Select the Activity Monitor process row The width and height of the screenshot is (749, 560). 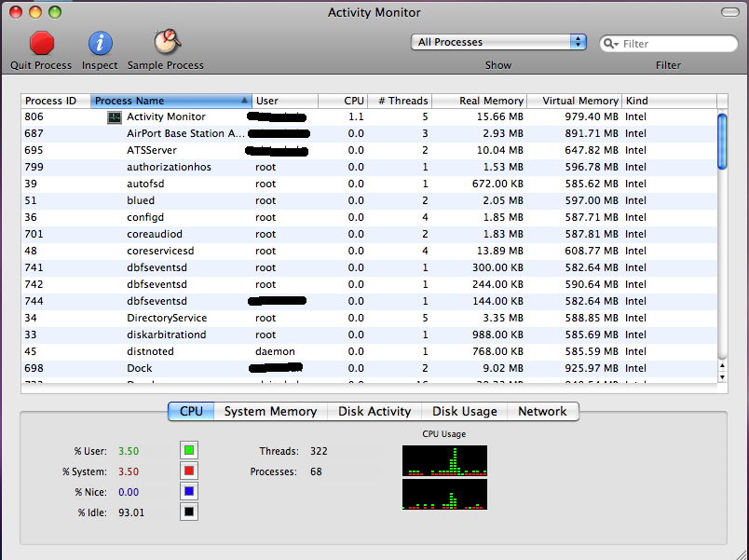click(x=369, y=117)
